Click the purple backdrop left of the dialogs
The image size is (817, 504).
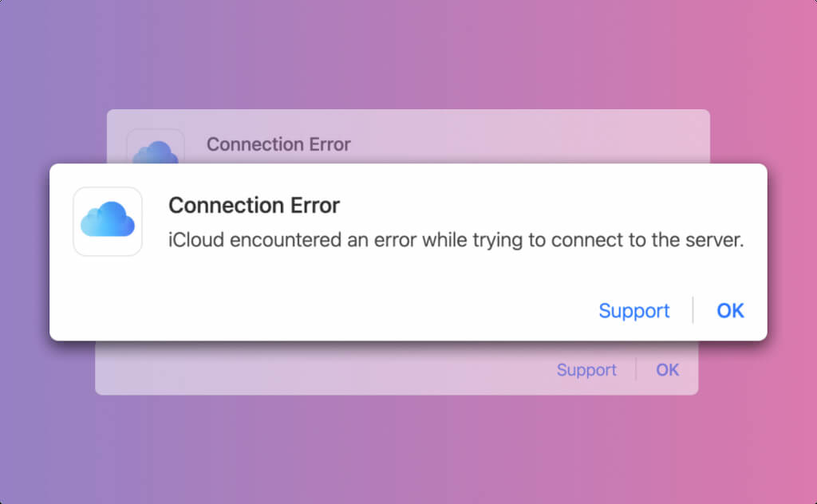(x=40, y=255)
